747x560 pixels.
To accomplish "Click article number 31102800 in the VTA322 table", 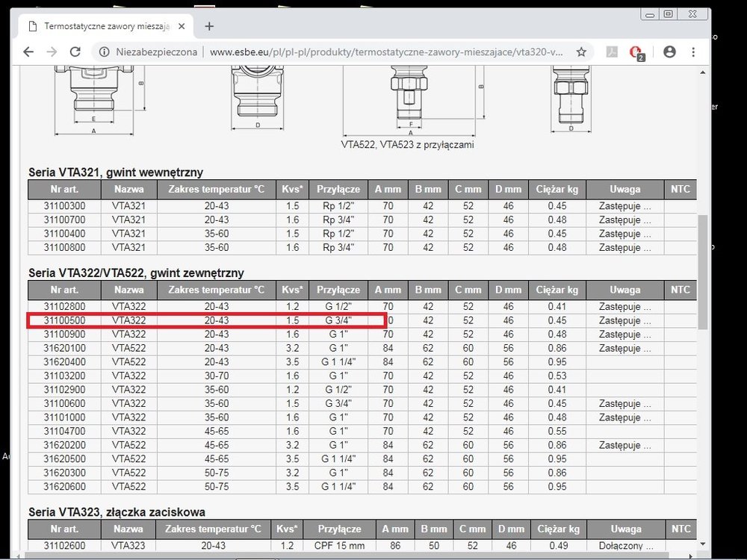I will [x=64, y=307].
